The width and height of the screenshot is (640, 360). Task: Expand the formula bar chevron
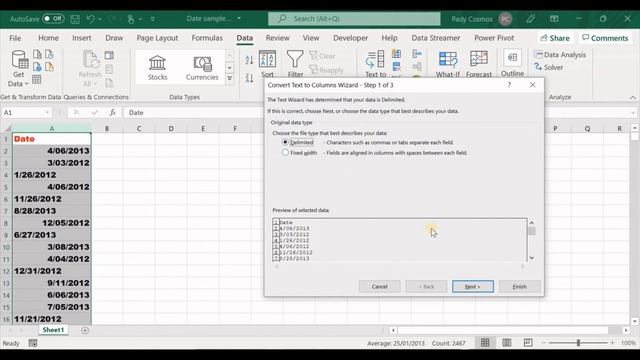[x=633, y=113]
